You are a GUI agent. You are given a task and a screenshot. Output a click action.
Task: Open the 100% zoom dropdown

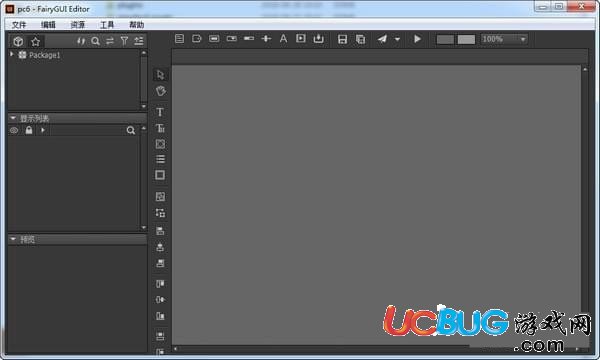click(504, 39)
